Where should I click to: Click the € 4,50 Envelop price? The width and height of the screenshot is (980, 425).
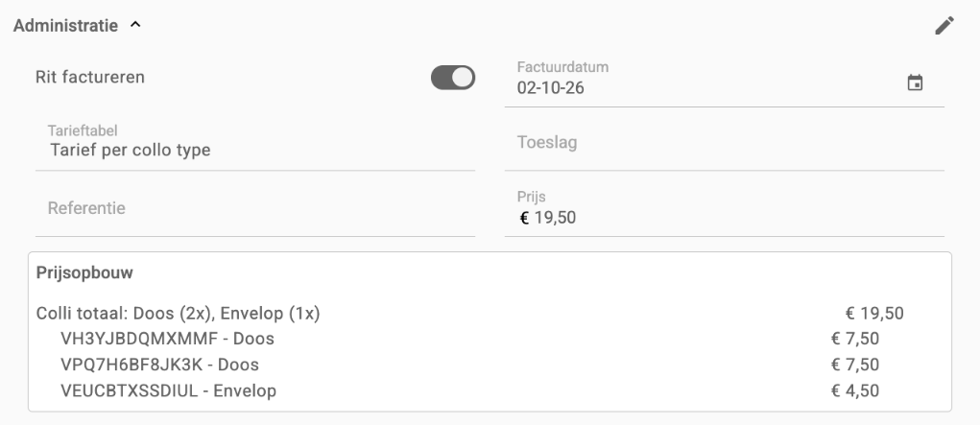pos(855,390)
